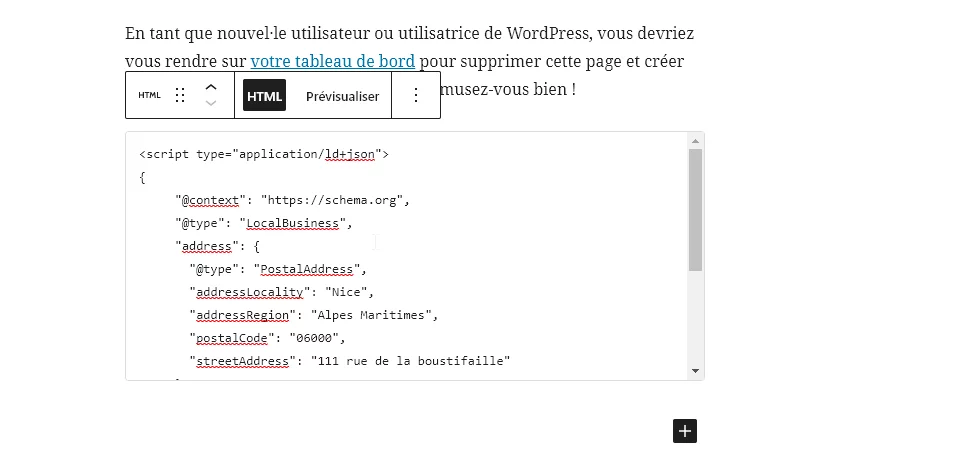
Task: Move the HTML block up
Action: click(x=211, y=87)
